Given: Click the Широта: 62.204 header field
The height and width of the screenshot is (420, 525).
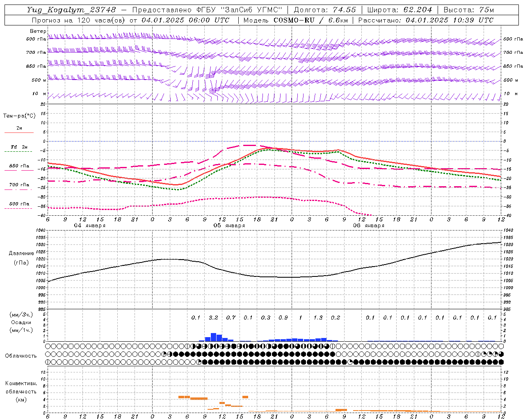Looking at the screenshot, I should [399, 10].
